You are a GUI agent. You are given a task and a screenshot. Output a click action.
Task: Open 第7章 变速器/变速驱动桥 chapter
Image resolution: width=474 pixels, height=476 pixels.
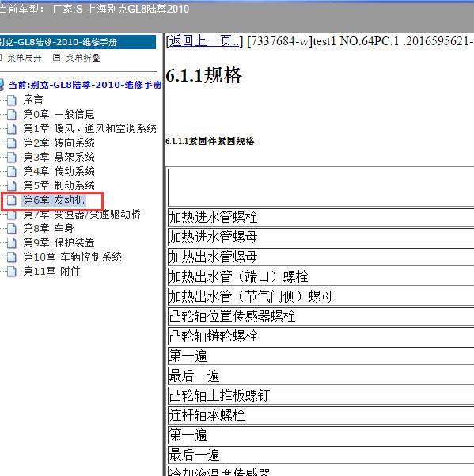(82, 215)
